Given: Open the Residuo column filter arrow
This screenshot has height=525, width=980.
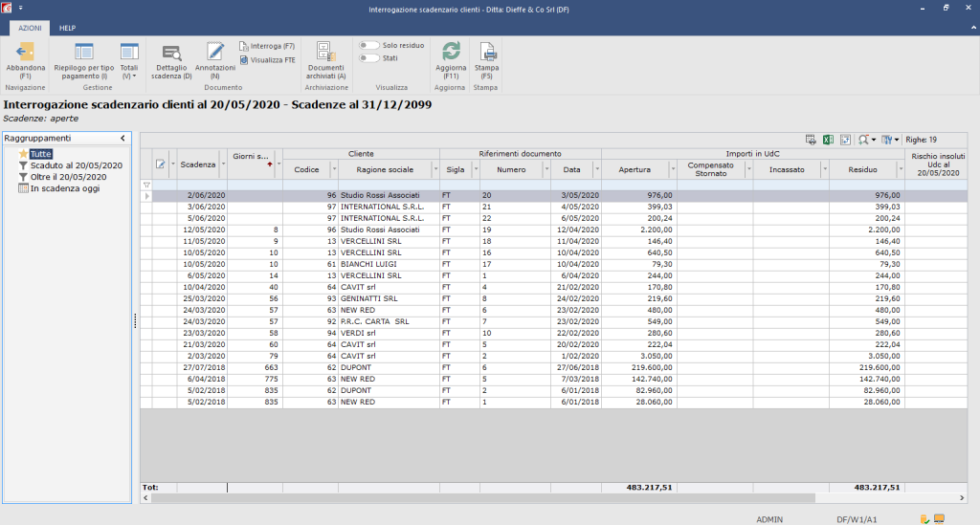Looking at the screenshot, I should click(x=901, y=170).
